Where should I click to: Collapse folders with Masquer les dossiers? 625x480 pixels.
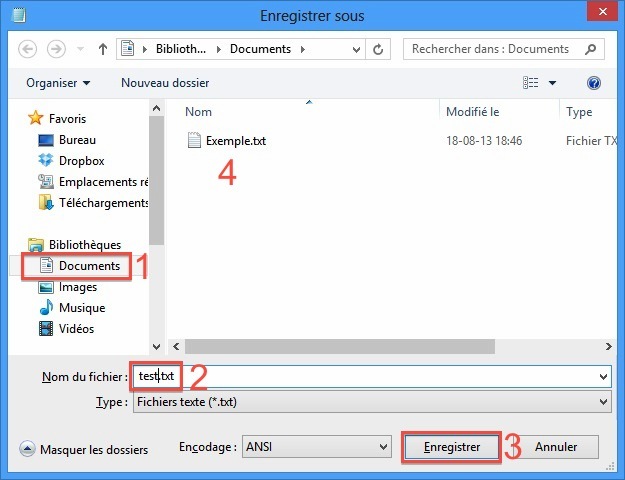click(84, 450)
